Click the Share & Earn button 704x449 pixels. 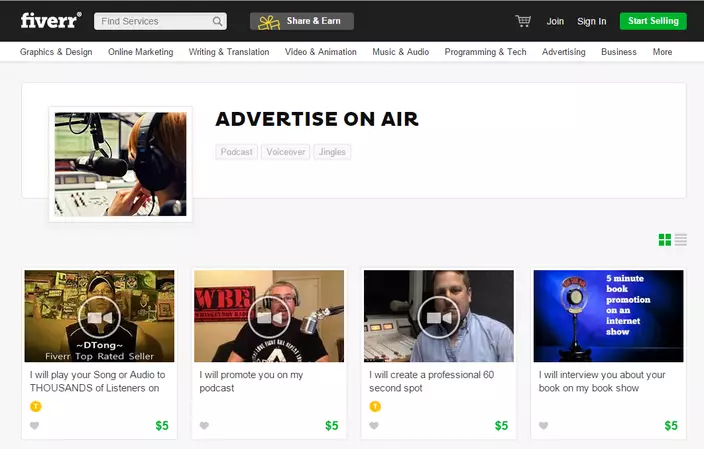click(x=301, y=21)
